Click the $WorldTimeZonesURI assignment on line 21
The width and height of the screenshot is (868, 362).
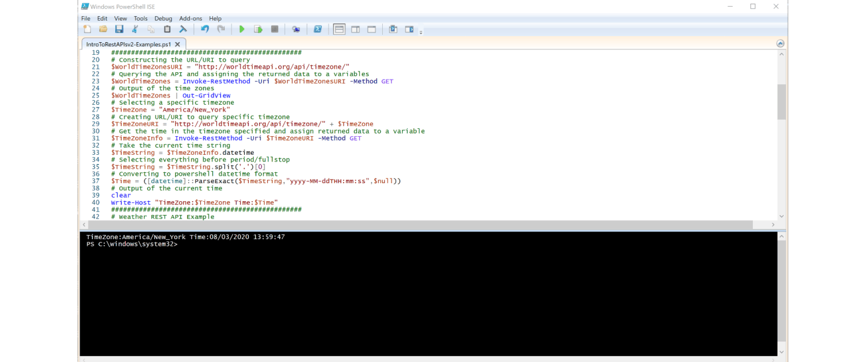230,67
